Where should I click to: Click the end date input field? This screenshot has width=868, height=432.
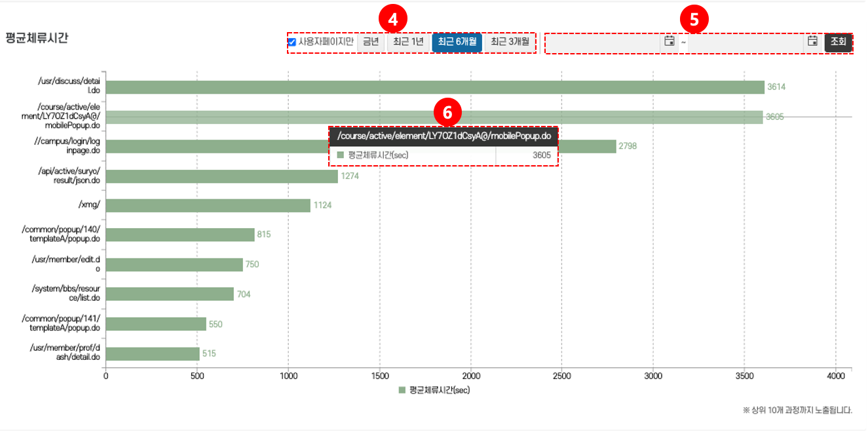click(745, 42)
